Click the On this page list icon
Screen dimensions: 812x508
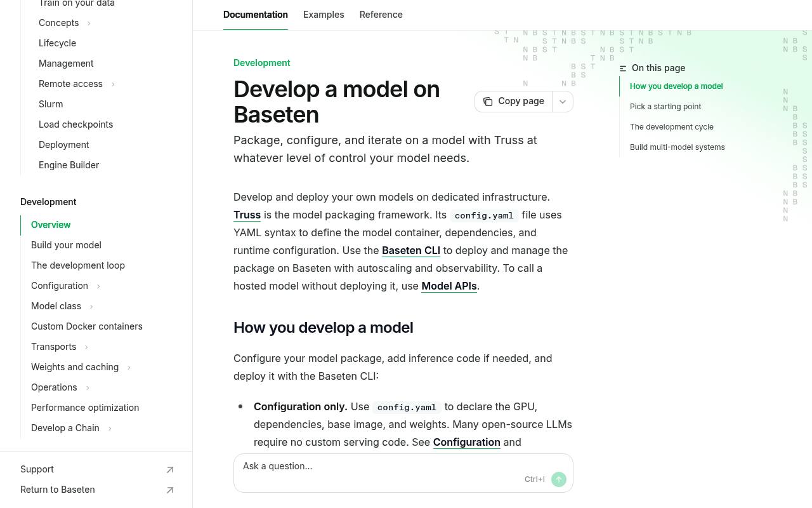coord(623,69)
